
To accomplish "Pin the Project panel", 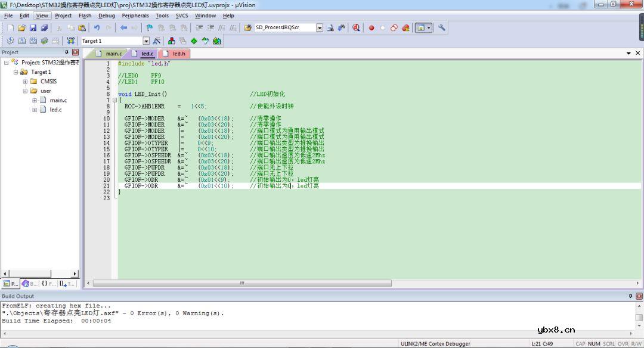I will click(x=67, y=52).
